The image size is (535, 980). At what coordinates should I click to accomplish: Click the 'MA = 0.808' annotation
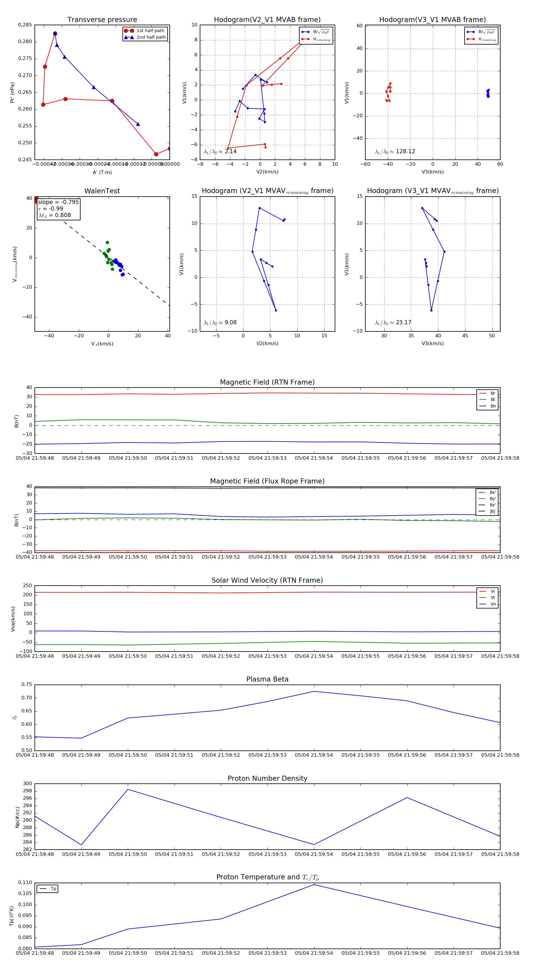tap(54, 215)
